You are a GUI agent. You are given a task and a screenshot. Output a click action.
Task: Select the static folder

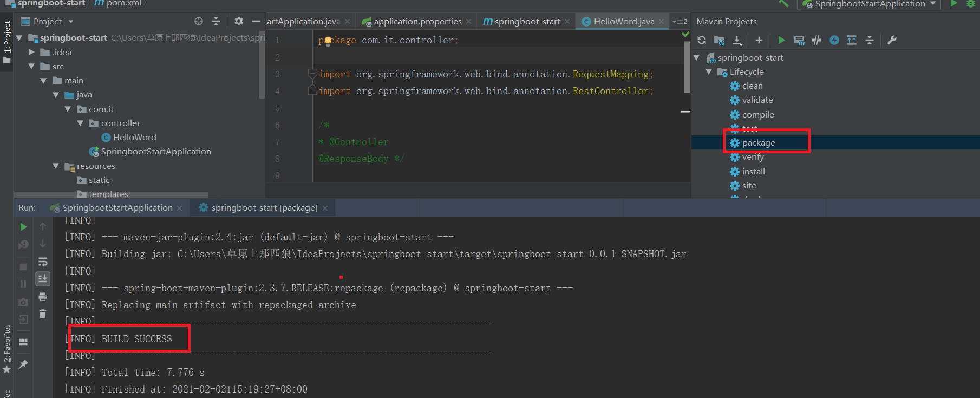pos(94,180)
